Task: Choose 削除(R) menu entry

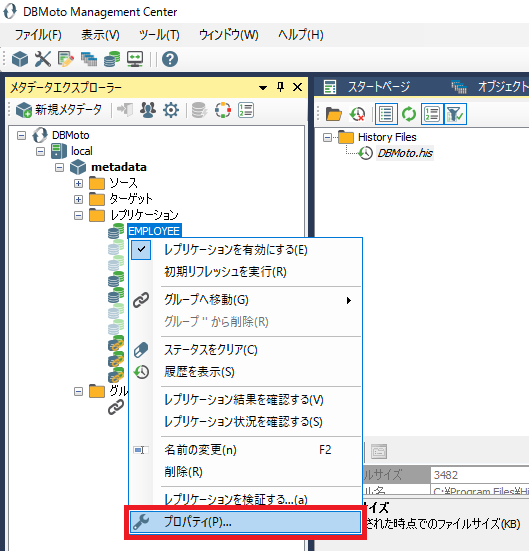Action: pyautogui.click(x=245, y=472)
